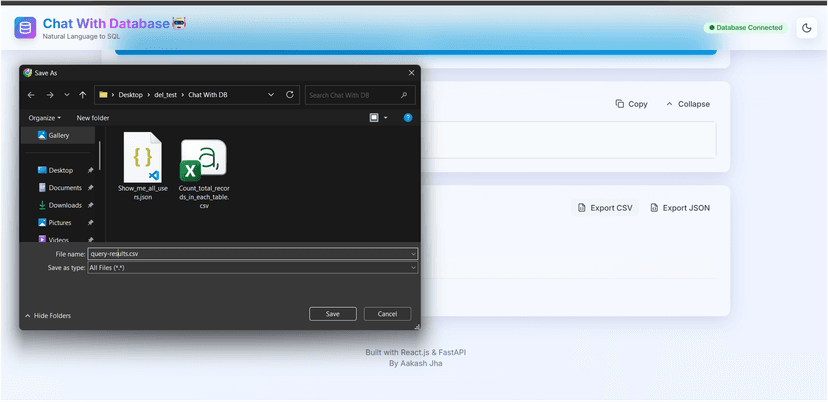Select Pictures in the navigation pane
Viewport: 828px width, 402px height.
pos(62,223)
